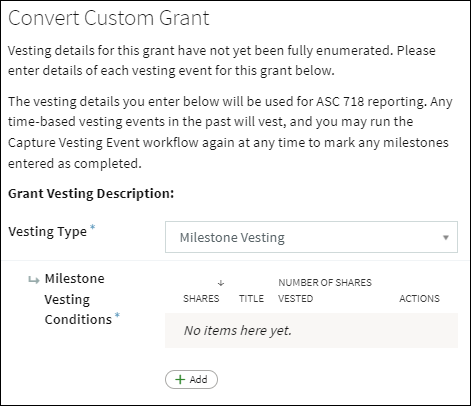Click the Convert Custom Grant heading
The image size is (471, 406).
109,18
